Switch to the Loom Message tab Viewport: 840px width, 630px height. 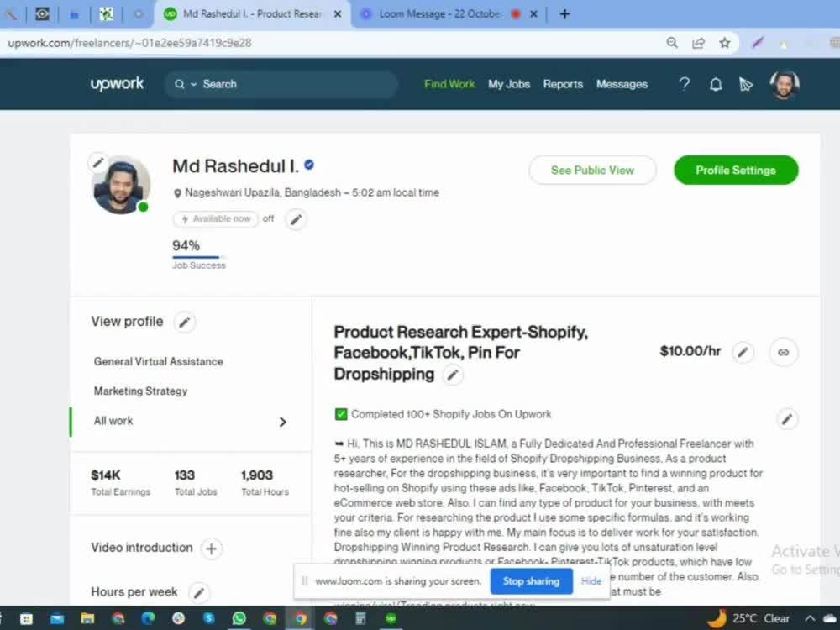(x=439, y=14)
